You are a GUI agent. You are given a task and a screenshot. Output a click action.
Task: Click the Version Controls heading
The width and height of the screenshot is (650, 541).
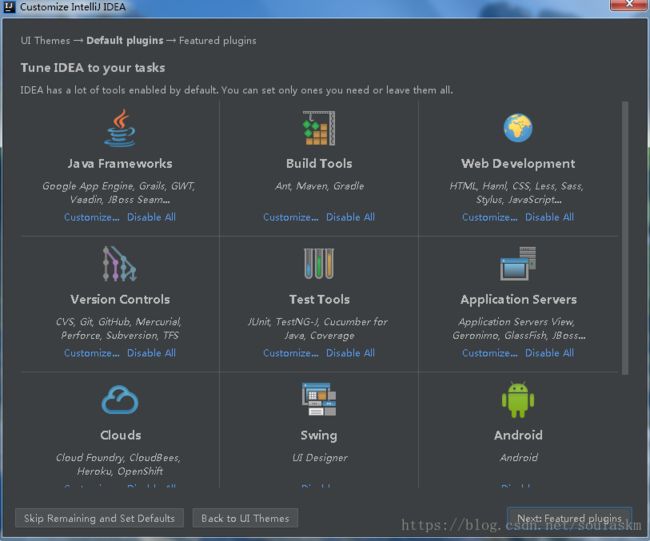(x=120, y=299)
